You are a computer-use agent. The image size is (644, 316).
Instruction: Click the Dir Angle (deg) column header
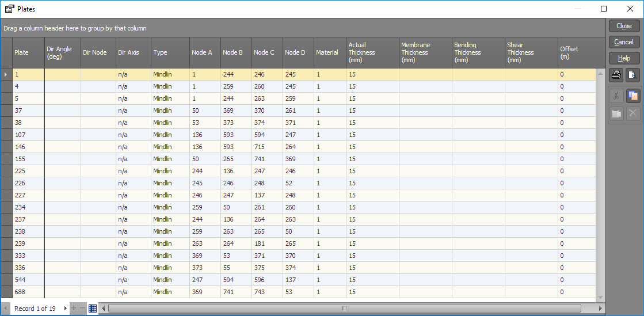62,52
